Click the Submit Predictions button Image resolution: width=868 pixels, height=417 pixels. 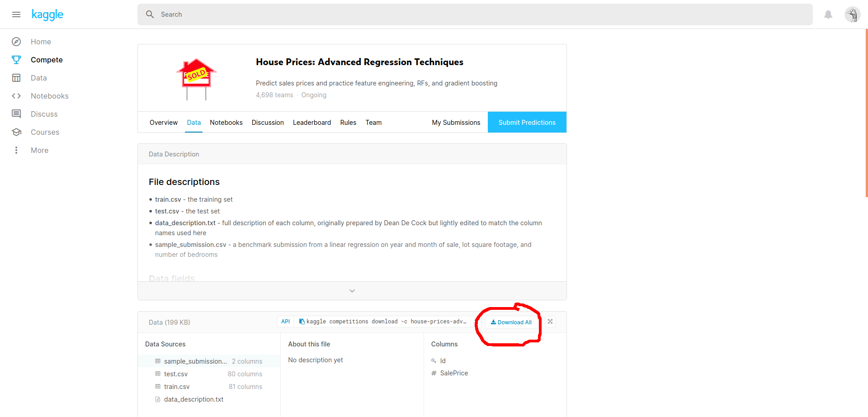(527, 122)
